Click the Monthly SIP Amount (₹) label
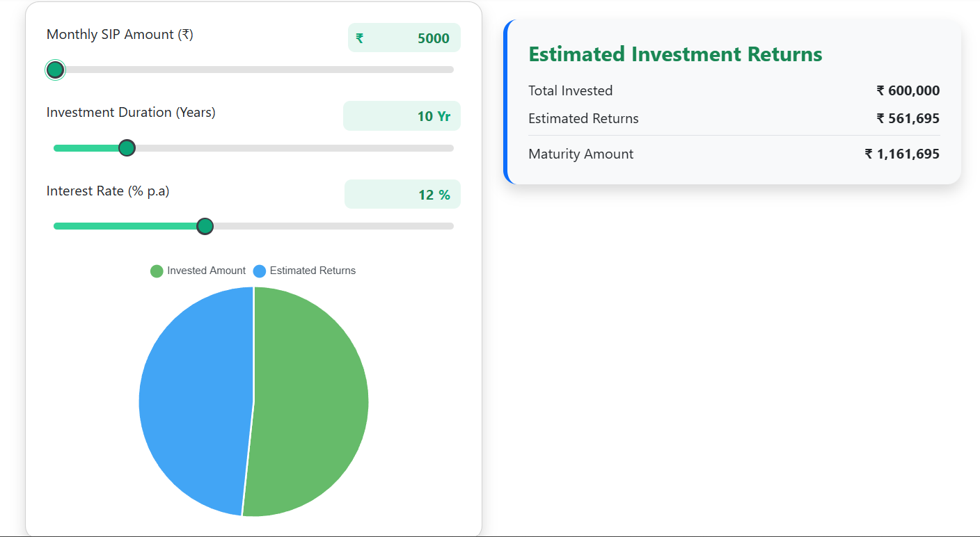980x537 pixels. (x=120, y=34)
